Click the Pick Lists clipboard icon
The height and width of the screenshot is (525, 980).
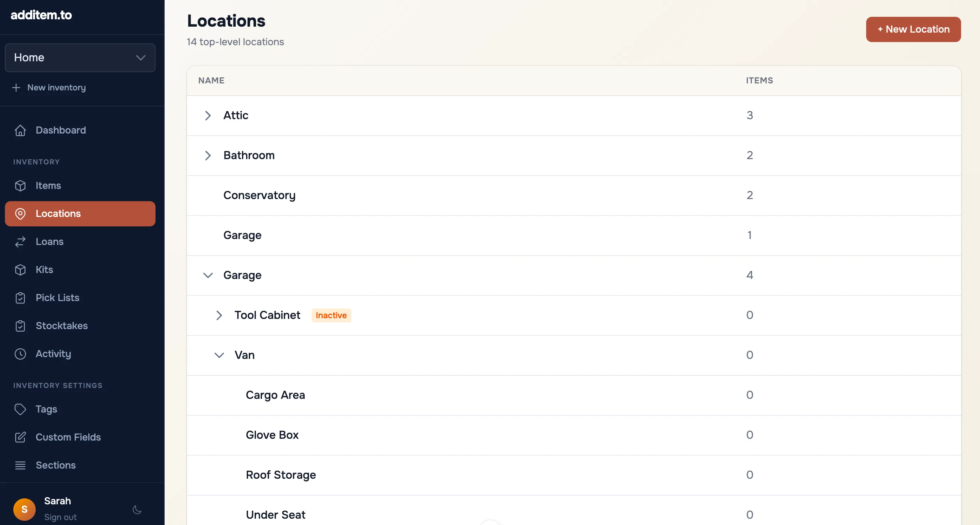[x=20, y=298]
